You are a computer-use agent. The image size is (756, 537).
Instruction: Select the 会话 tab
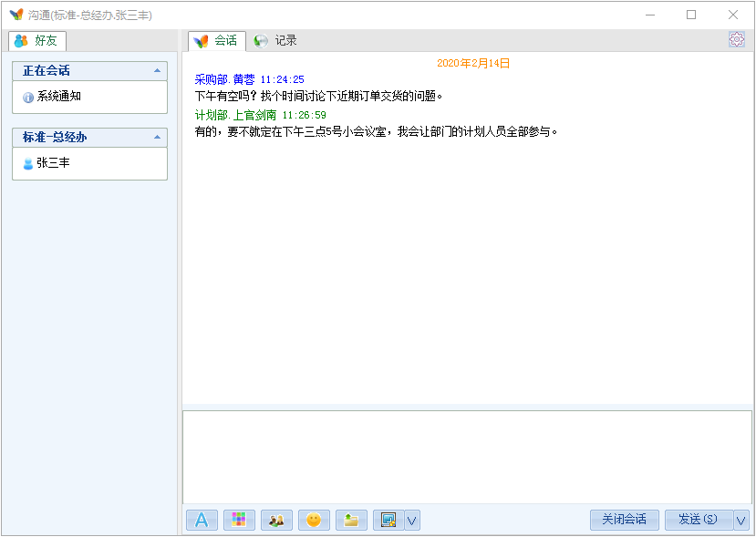pyautogui.click(x=217, y=41)
